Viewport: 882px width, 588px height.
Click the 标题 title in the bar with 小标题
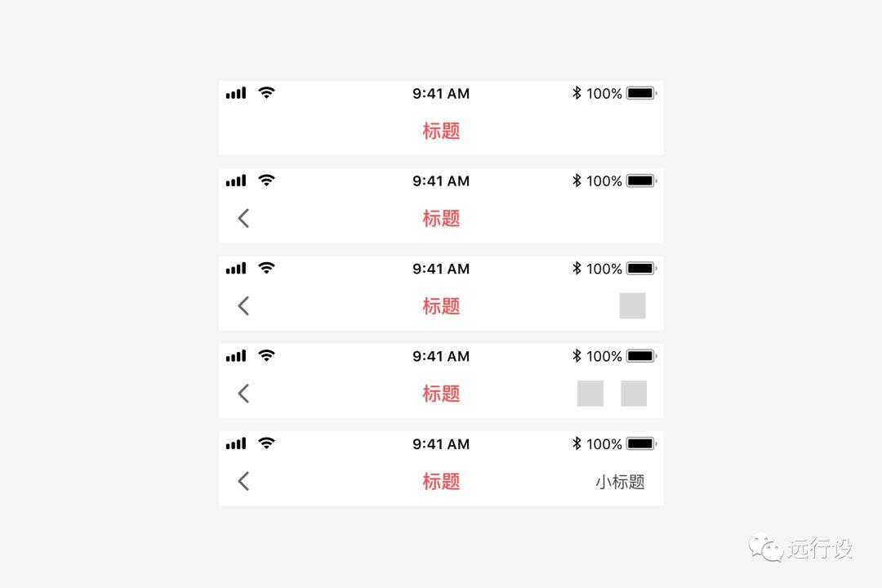click(442, 482)
